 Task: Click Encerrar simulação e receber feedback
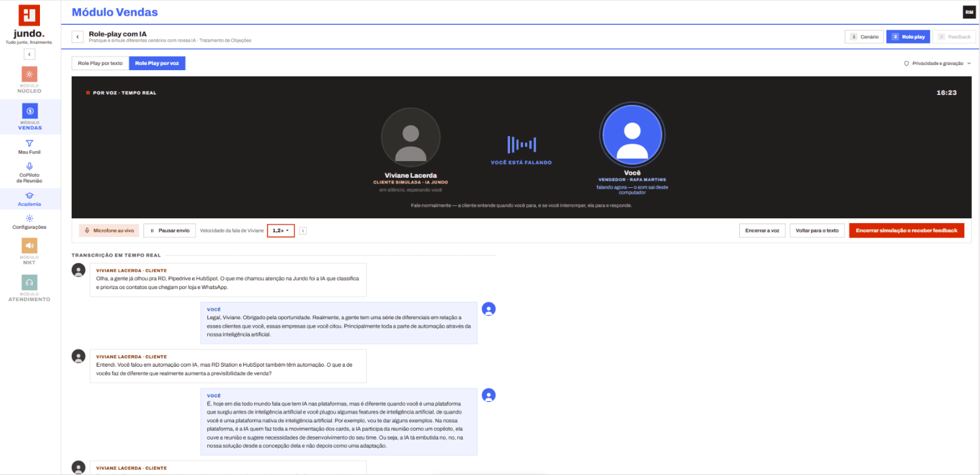(906, 231)
